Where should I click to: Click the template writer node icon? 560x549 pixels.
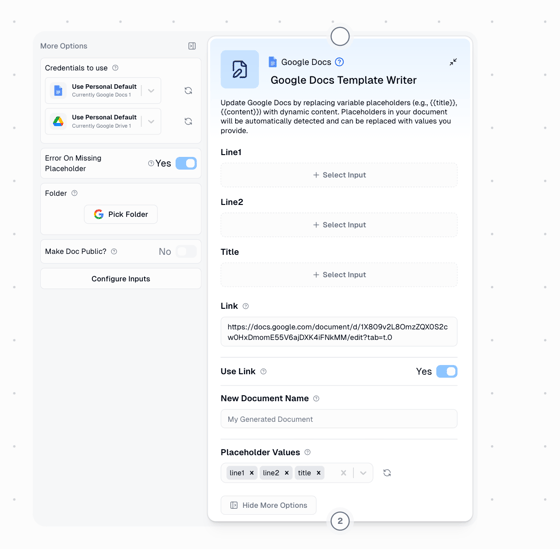coord(240,69)
